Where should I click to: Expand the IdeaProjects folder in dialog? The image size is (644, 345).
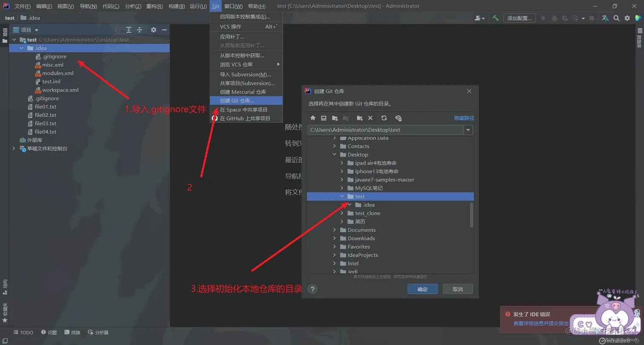click(x=335, y=255)
